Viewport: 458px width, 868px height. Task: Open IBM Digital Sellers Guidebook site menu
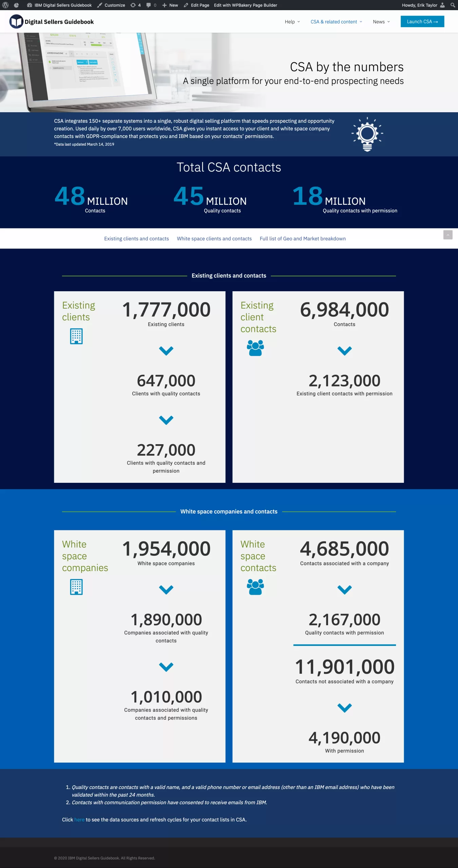(x=59, y=5)
